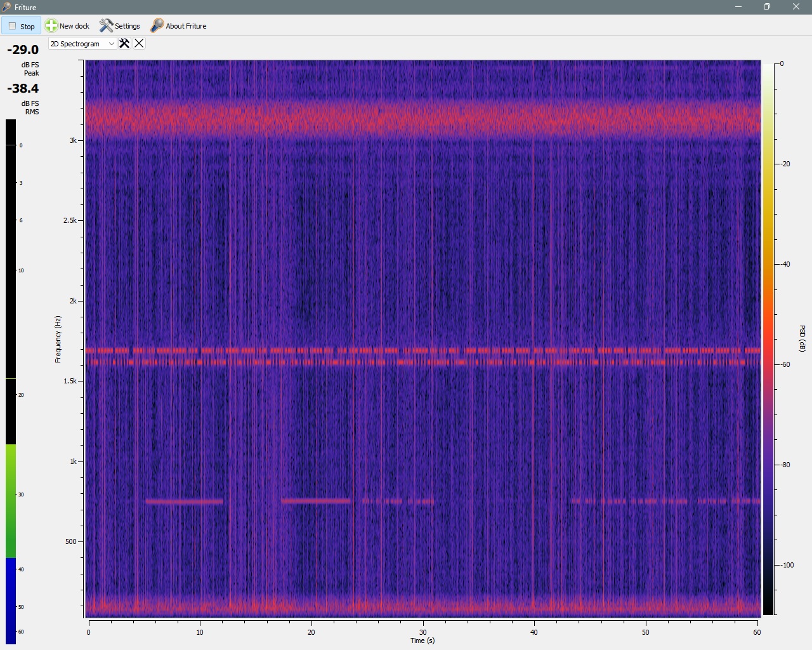Click the -38.4 dB FS RMS readout
812x650 pixels.
[x=23, y=89]
